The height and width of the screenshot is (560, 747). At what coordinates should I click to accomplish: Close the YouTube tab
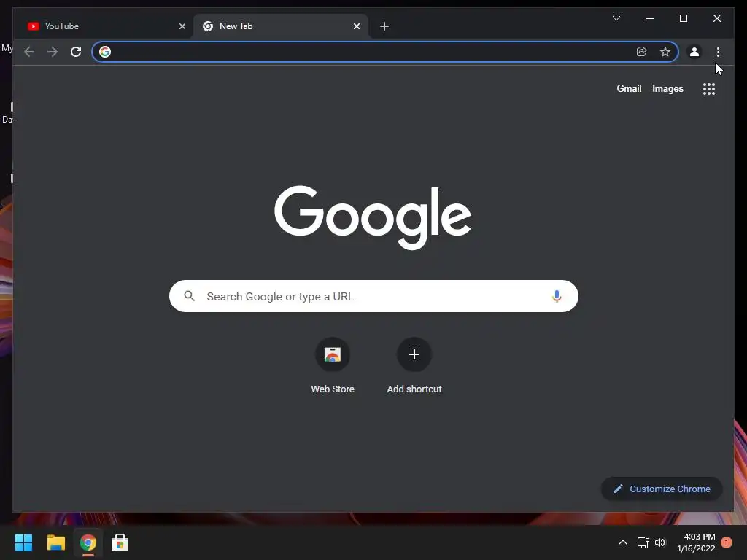coord(182,26)
